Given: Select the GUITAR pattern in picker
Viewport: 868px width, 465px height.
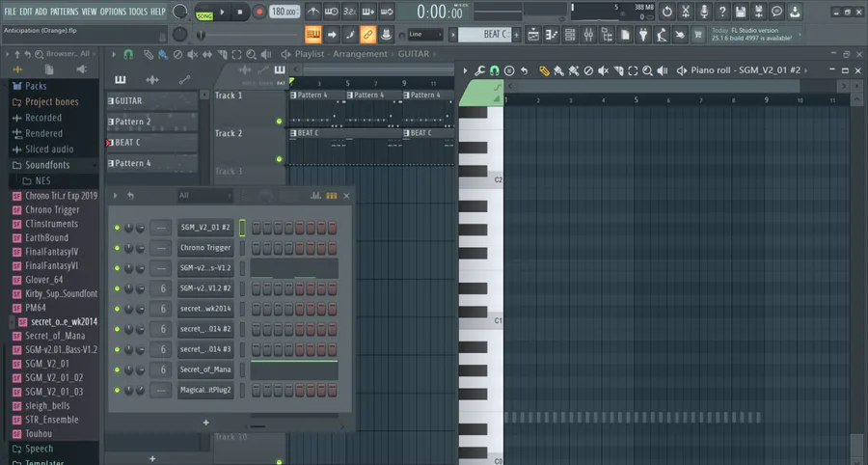Looking at the screenshot, I should pyautogui.click(x=152, y=100).
